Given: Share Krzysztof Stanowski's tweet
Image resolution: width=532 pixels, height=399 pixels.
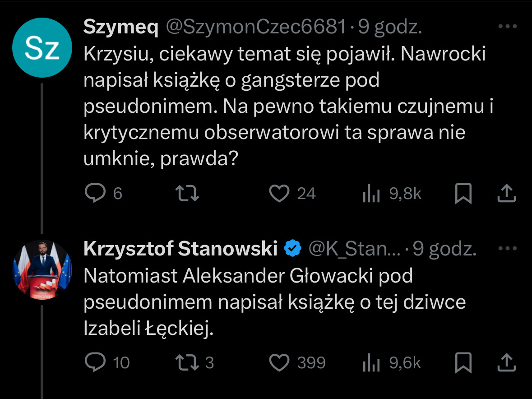Looking at the screenshot, I should pos(506,362).
